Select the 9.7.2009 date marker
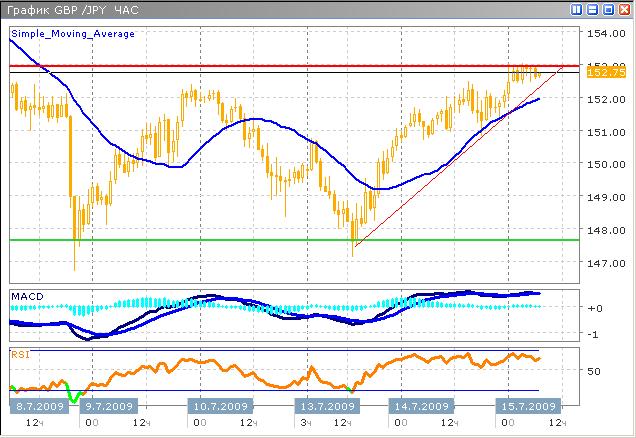The width and height of the screenshot is (636, 438). click(x=106, y=407)
